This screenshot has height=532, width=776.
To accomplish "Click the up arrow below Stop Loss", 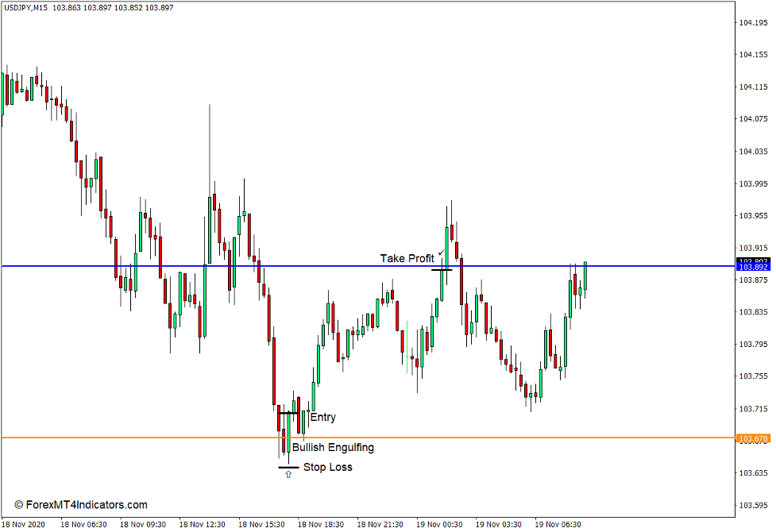I will [288, 474].
